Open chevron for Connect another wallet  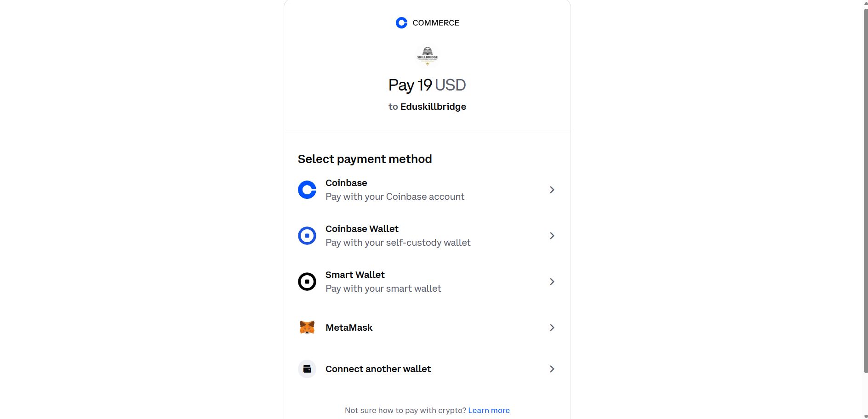(x=552, y=369)
